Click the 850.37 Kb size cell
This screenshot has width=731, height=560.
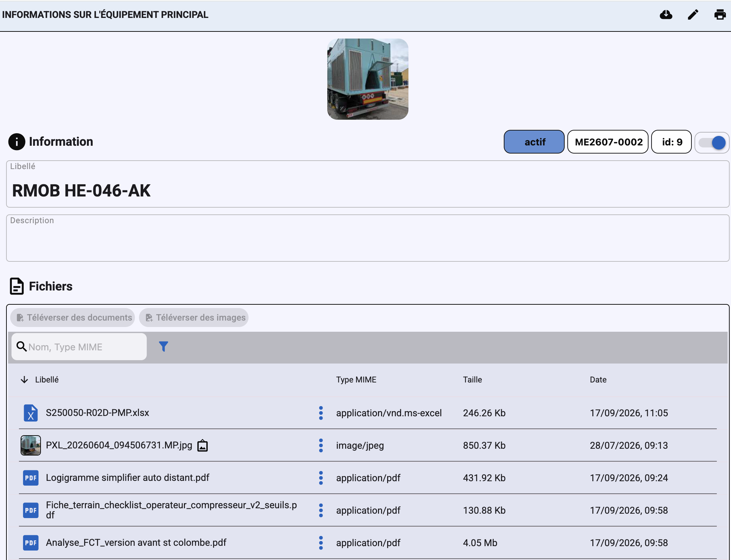tap(484, 446)
